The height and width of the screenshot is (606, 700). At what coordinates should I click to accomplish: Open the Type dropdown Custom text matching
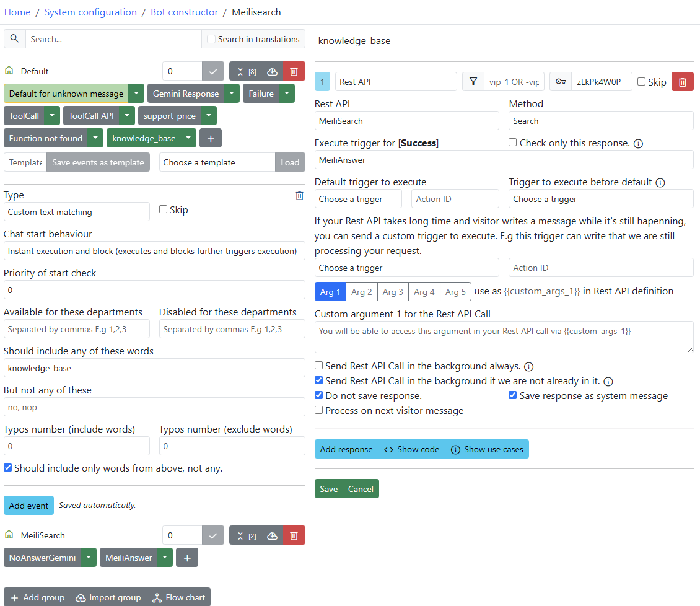[x=77, y=212]
